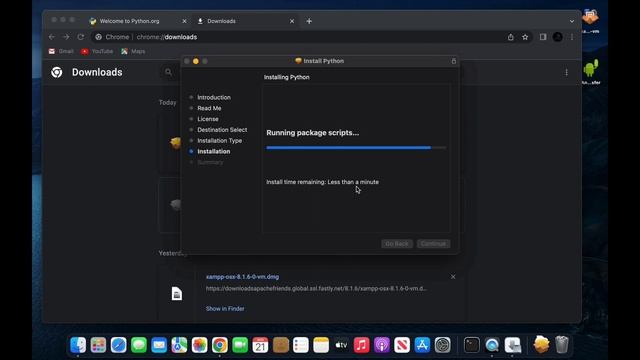Click xampp file thumbnail icon

click(x=177, y=294)
